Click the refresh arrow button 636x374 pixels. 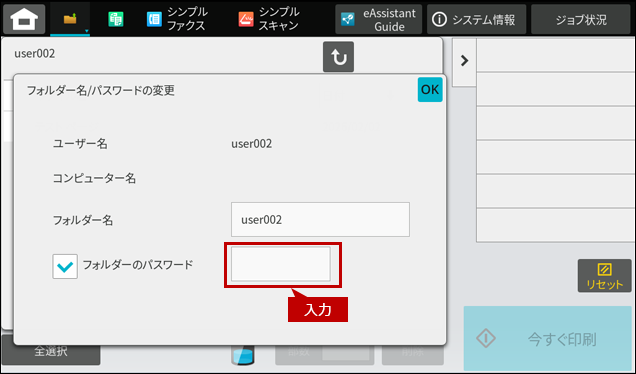[x=338, y=57]
